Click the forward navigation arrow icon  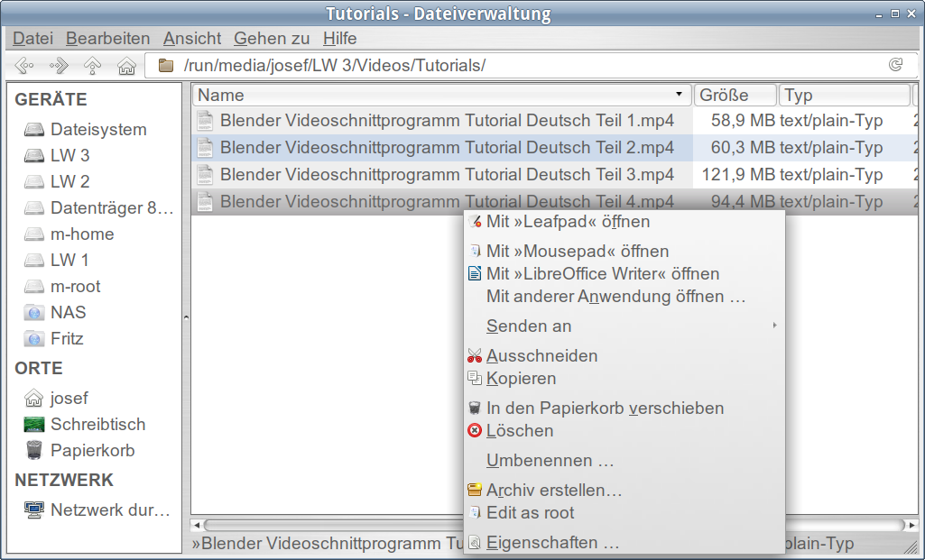[x=59, y=65]
